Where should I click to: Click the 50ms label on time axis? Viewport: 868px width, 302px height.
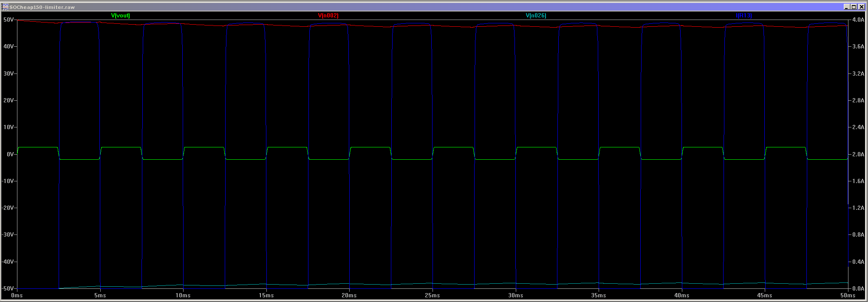point(848,295)
